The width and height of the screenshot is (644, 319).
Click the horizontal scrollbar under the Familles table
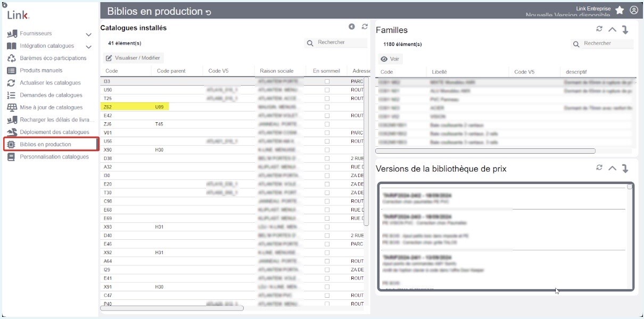(x=485, y=151)
